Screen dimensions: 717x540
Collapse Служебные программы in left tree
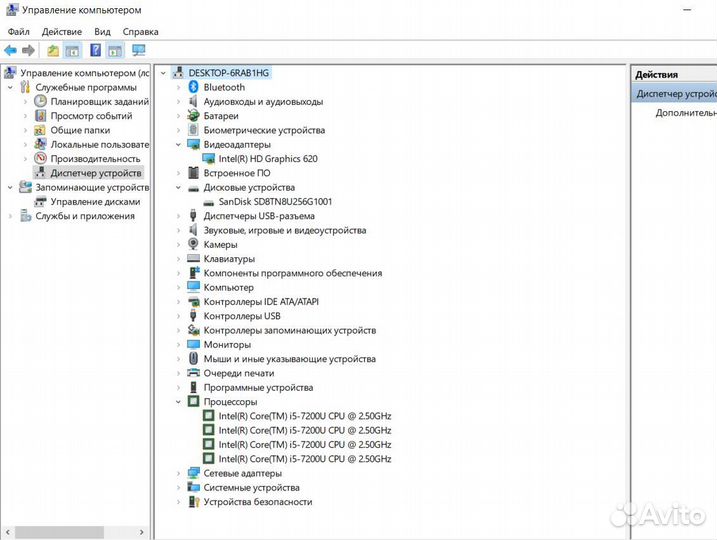pos(10,87)
